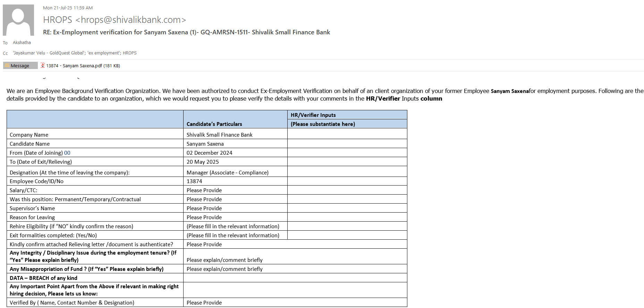
Task: Click the Company Name row label
Action: click(29, 135)
